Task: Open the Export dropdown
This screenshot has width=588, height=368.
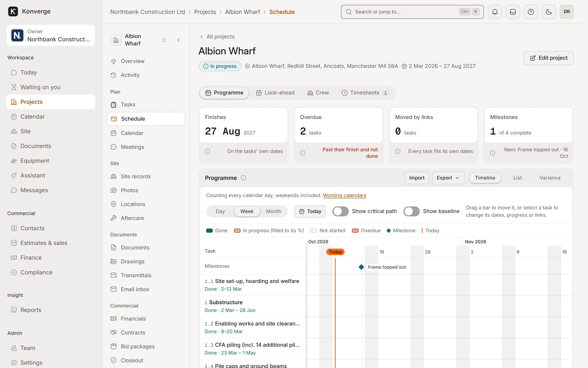Action: 448,178
